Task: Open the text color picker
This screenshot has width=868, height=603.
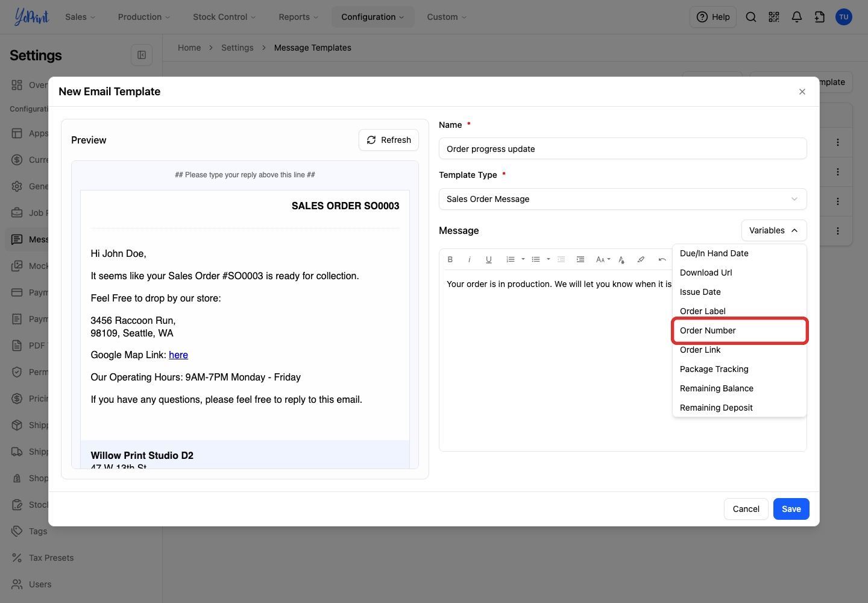Action: tap(621, 259)
